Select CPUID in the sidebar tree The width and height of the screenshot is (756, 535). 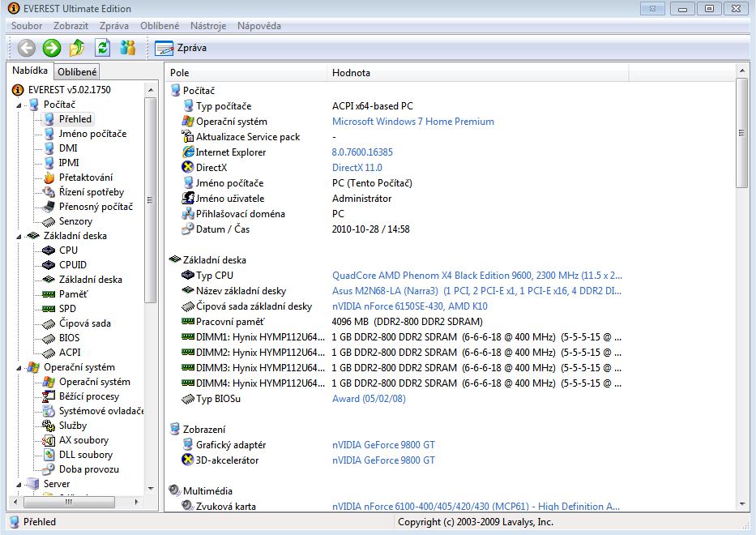point(72,265)
